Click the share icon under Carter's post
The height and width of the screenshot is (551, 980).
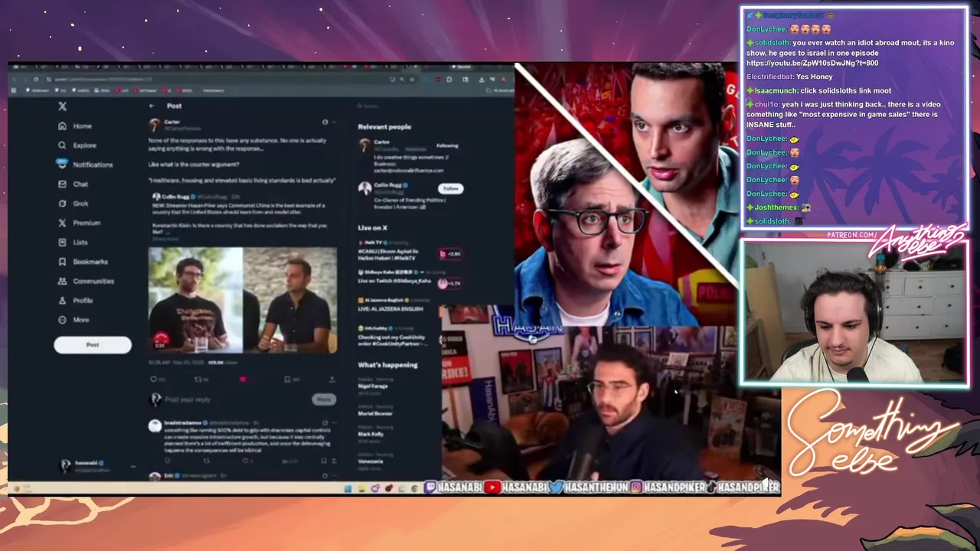pos(332,379)
